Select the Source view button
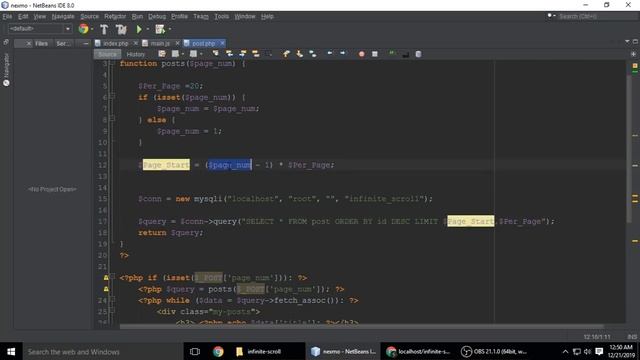 click(x=107, y=54)
